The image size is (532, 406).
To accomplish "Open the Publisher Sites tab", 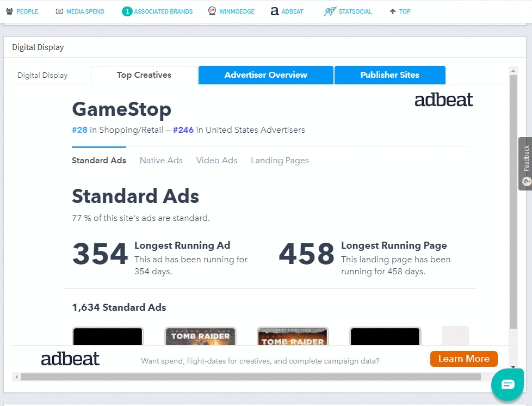I will click(390, 75).
